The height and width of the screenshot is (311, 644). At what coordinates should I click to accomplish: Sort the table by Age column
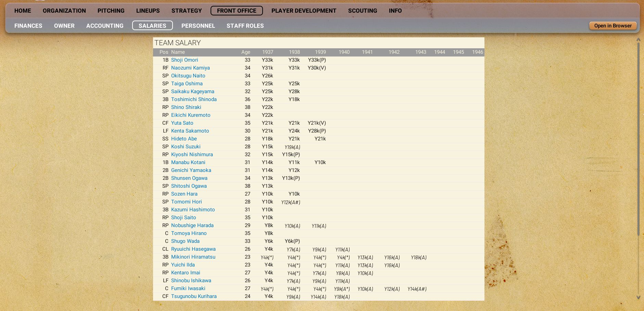click(245, 52)
